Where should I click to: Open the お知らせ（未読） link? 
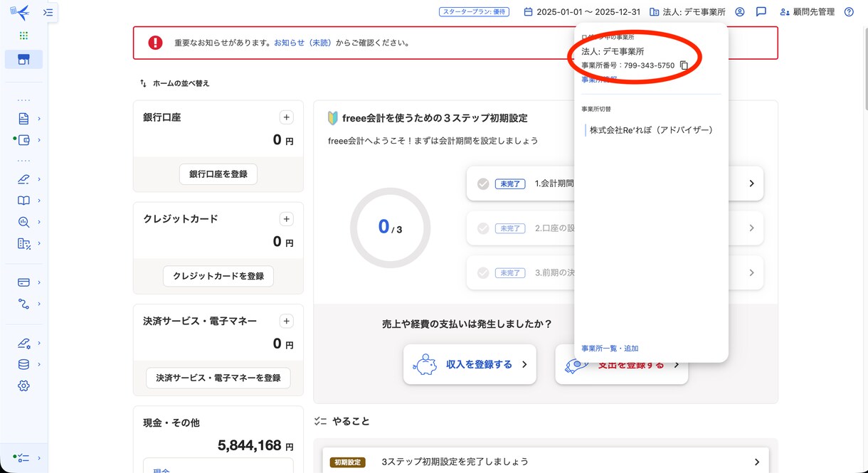tap(303, 43)
